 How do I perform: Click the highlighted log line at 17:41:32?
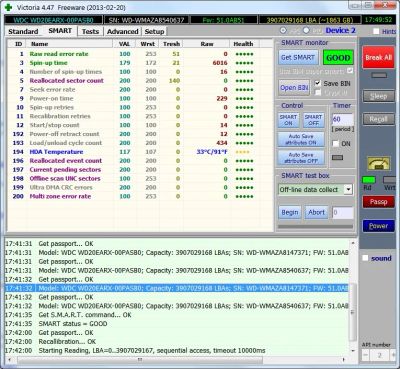[x=177, y=288]
